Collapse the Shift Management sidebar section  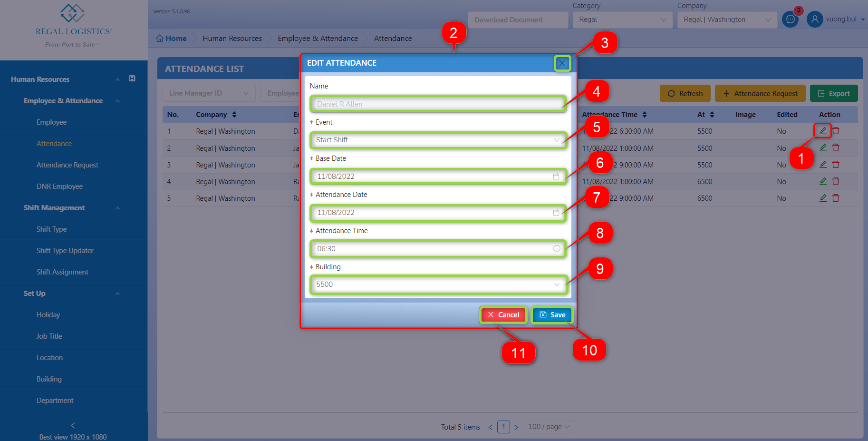pyautogui.click(x=117, y=208)
